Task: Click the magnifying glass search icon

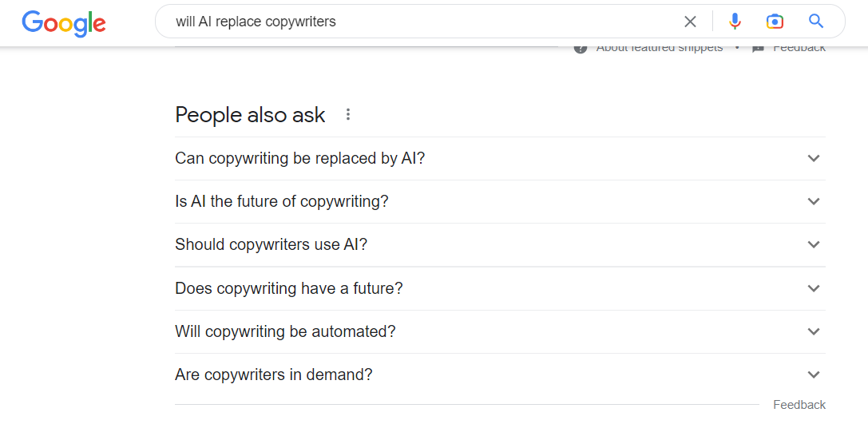Action: 815,22
